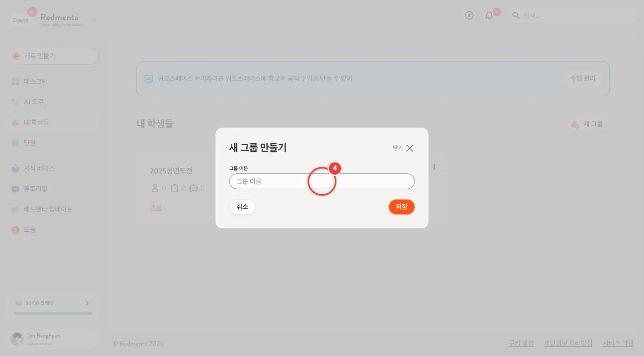Open 쿠키 설정 footer link

pos(521,343)
